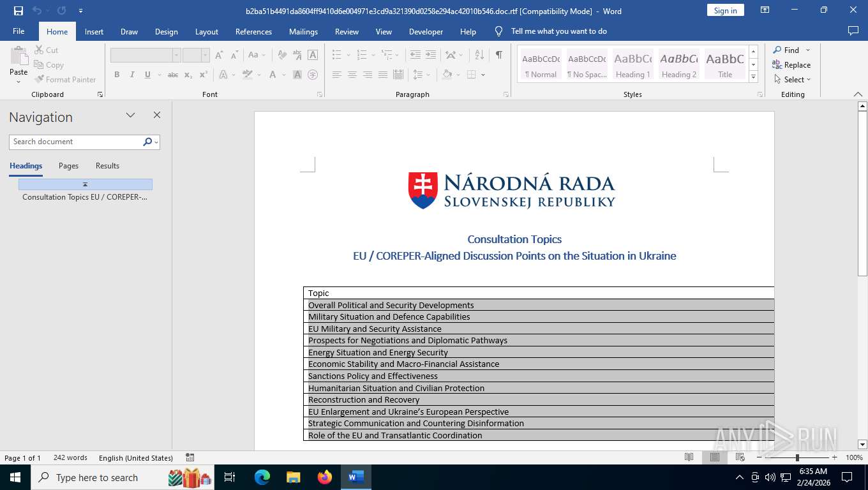Show Results tab in Navigation
Screen dimensions: 868x490
point(107,166)
